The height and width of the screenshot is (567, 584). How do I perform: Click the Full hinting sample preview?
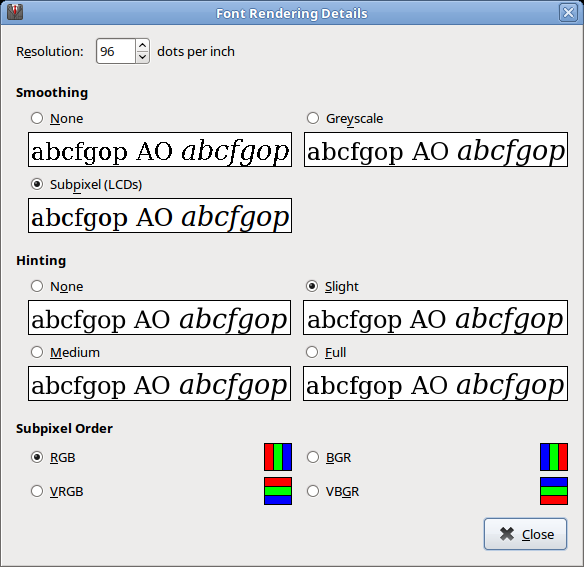click(435, 383)
